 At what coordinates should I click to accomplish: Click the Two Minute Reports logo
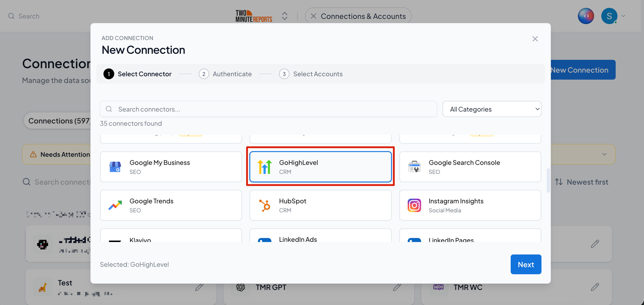coord(254,16)
